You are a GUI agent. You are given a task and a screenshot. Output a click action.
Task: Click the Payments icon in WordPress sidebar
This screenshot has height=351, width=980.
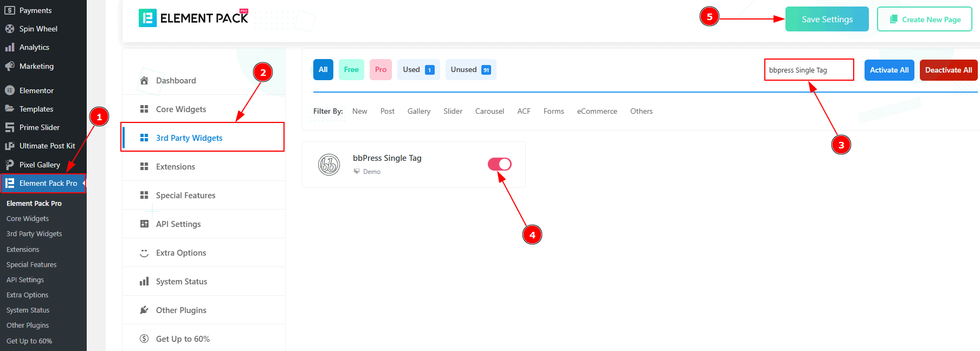(x=10, y=10)
